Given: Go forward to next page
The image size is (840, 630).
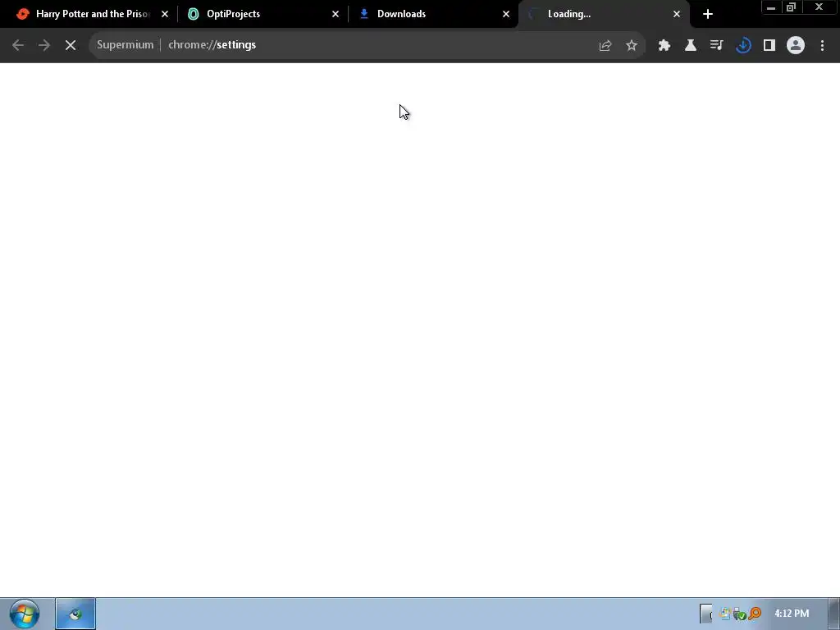Looking at the screenshot, I should click(44, 45).
